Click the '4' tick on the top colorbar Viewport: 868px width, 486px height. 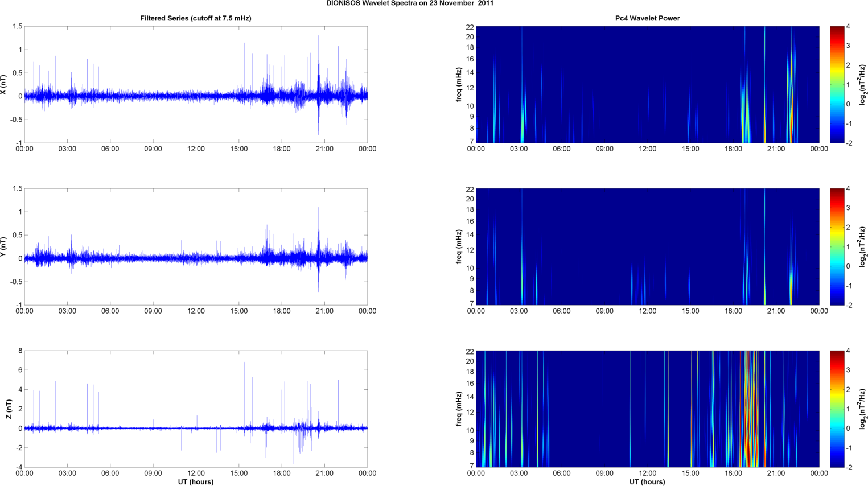click(849, 27)
